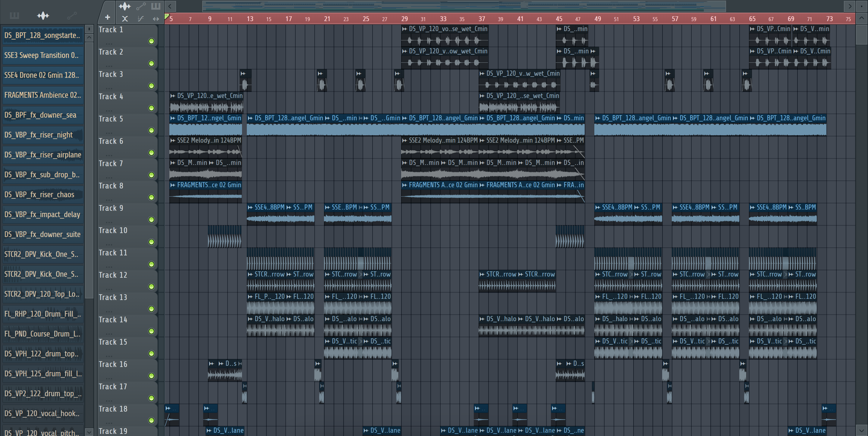
Task: Select the pattern clip focus piano icon in playlist header
Action: [x=156, y=6]
